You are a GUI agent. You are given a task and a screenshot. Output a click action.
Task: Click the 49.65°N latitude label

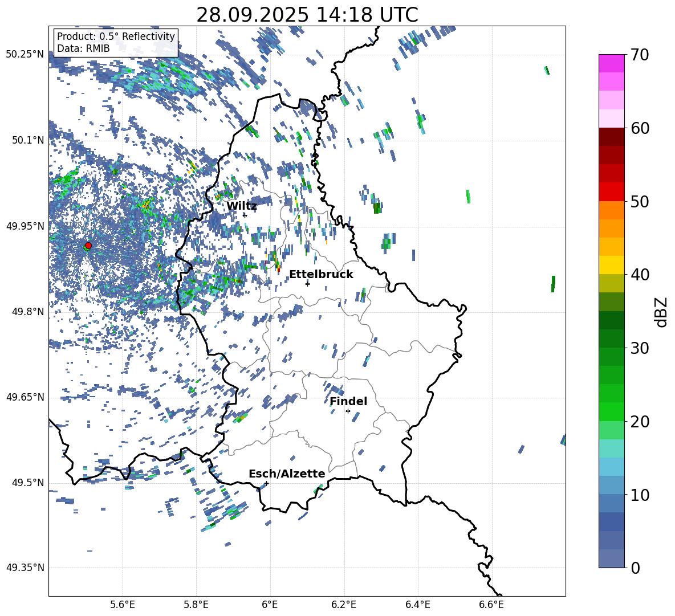pos(25,397)
